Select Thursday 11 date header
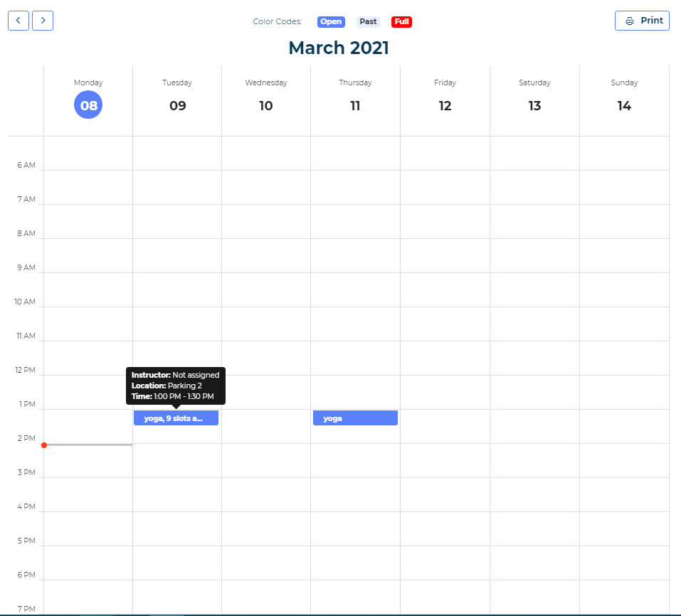Image resolution: width=681 pixels, height=616 pixels. pos(355,105)
